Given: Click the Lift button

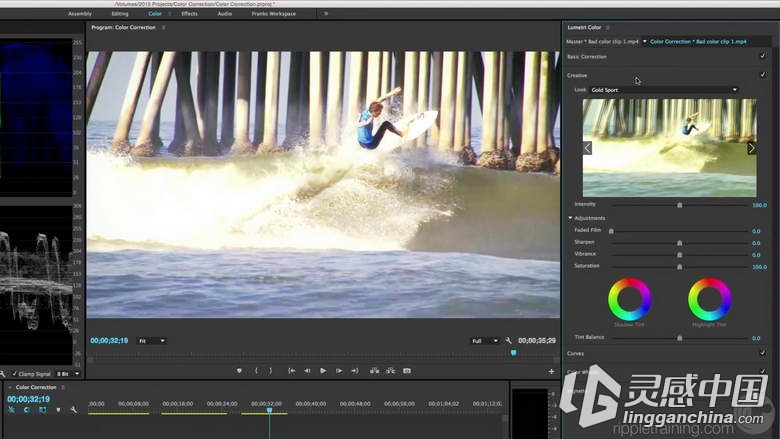Looking at the screenshot, I should [x=375, y=371].
